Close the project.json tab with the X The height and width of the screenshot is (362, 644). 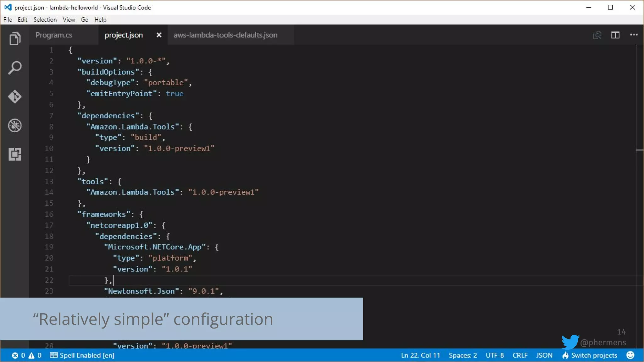(x=159, y=35)
